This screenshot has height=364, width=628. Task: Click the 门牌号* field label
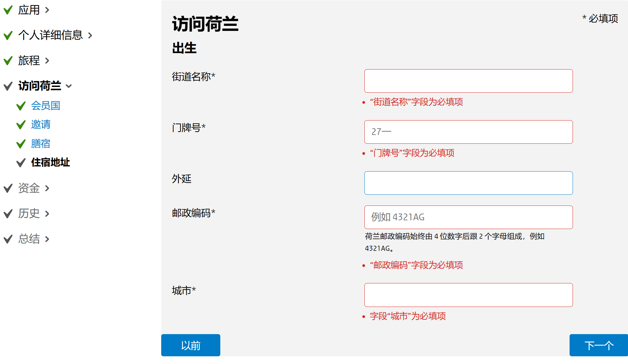pos(189,128)
